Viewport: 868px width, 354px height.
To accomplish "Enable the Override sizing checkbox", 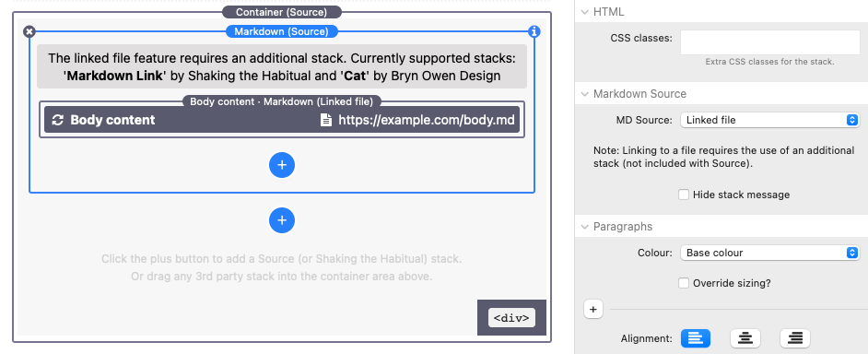I will click(x=684, y=283).
